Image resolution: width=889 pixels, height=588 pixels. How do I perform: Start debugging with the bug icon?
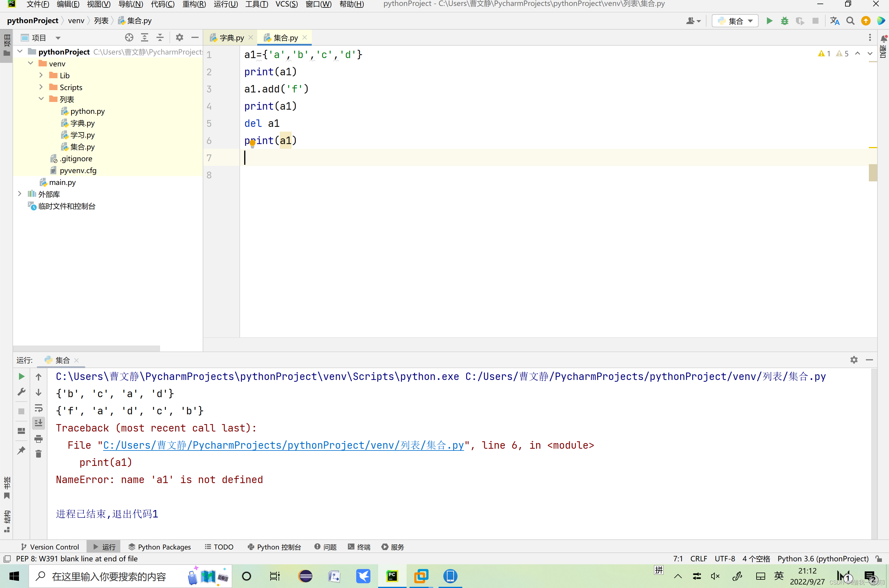tap(784, 21)
